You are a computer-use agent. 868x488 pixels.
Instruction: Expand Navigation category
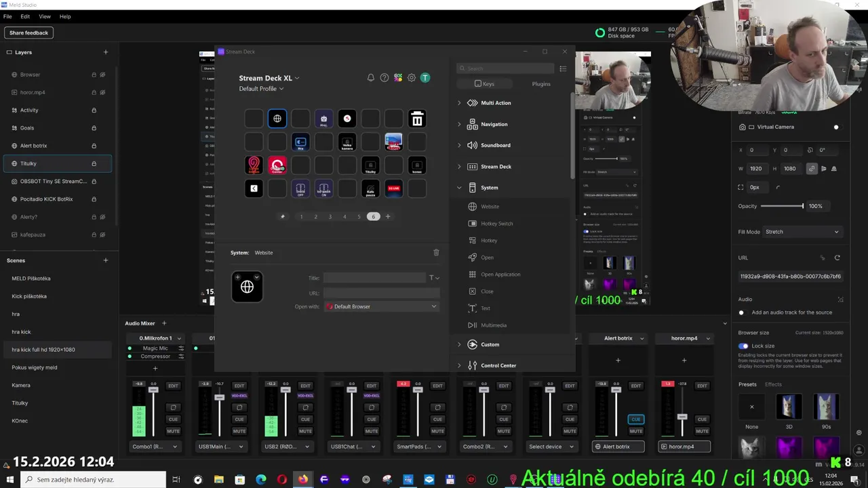[459, 124]
